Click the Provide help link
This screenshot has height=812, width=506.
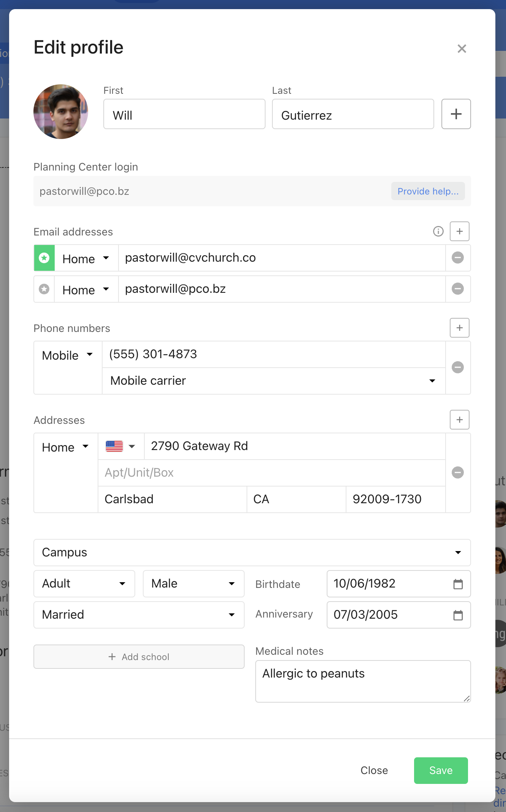[428, 191]
